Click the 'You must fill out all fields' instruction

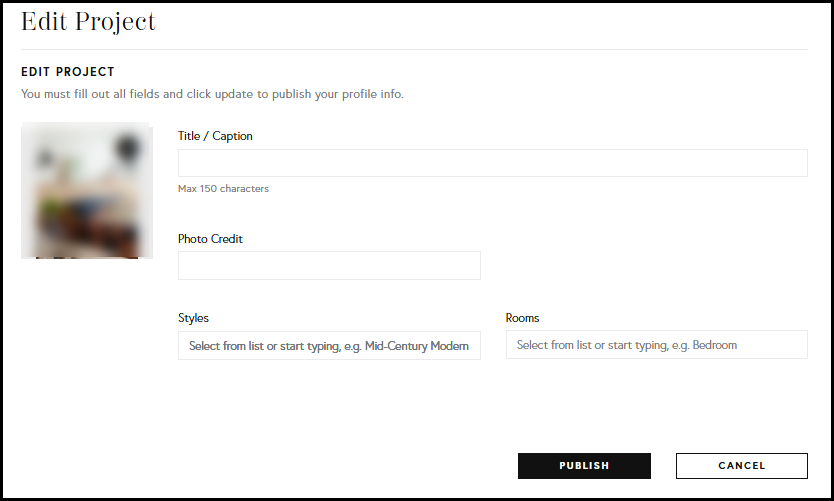[x=212, y=94]
